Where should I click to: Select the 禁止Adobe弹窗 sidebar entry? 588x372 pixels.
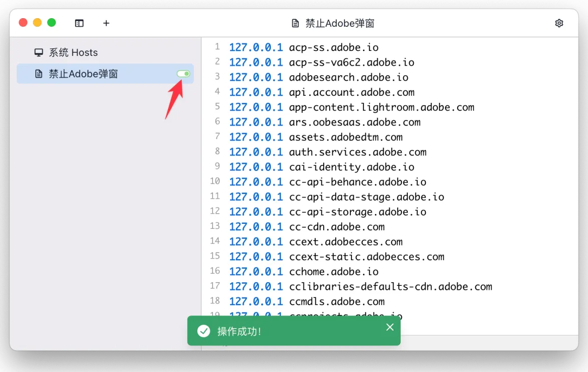(x=83, y=74)
